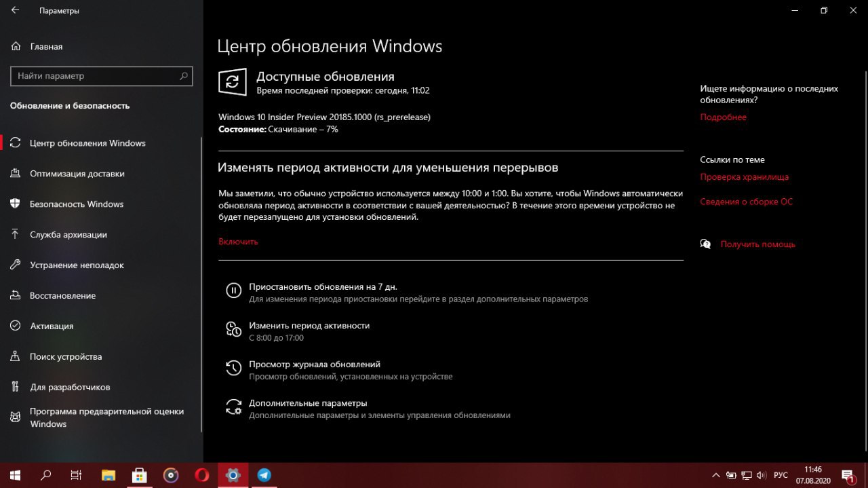The width and height of the screenshot is (868, 488).
Task: Open Изменить период активности option
Action: tap(309, 326)
